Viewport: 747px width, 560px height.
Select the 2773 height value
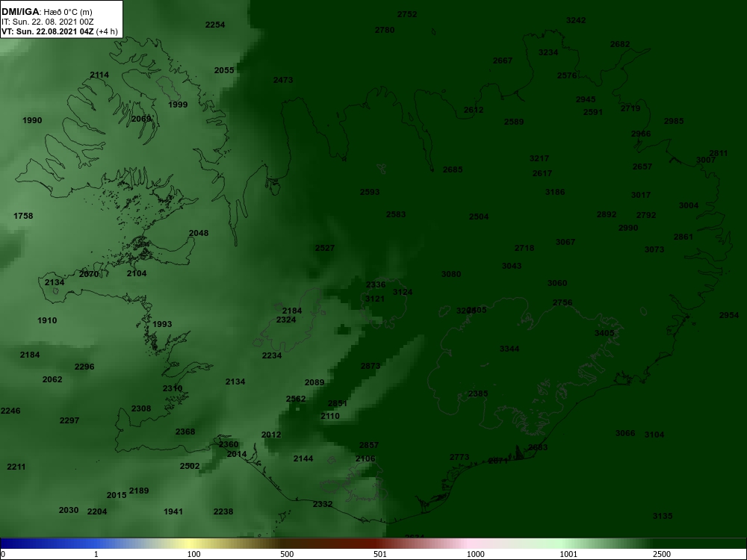459,458
